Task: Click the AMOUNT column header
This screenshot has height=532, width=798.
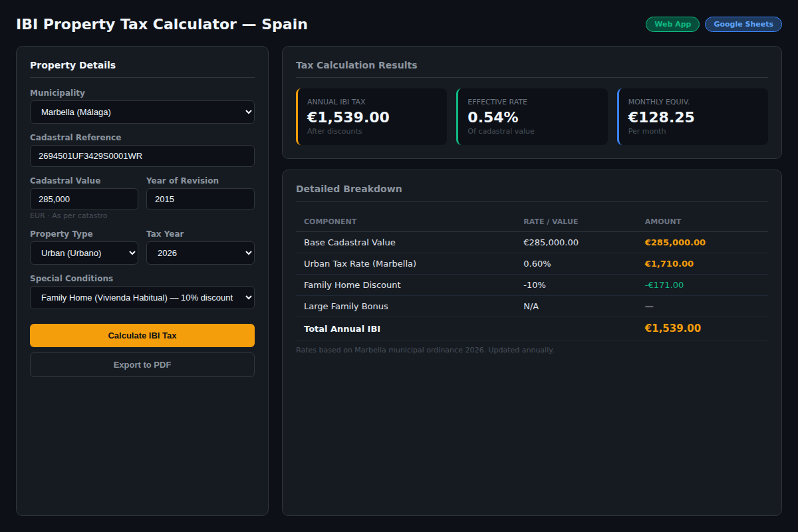Action: (663, 221)
